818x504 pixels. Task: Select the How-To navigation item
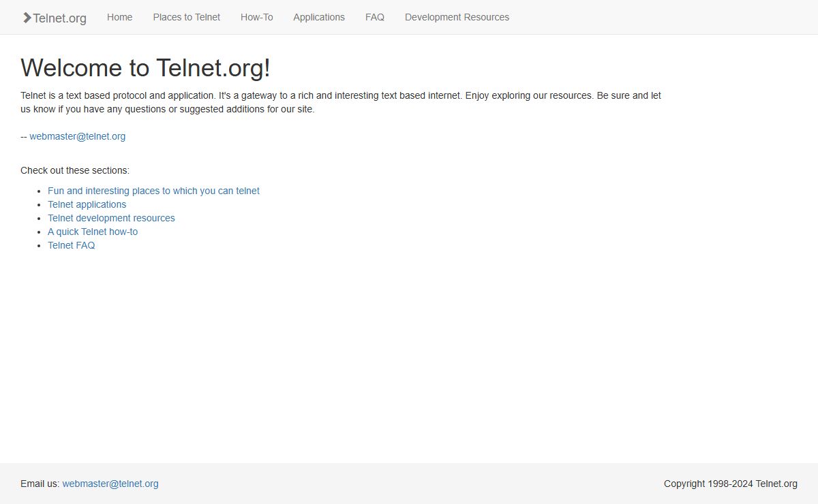pos(256,17)
